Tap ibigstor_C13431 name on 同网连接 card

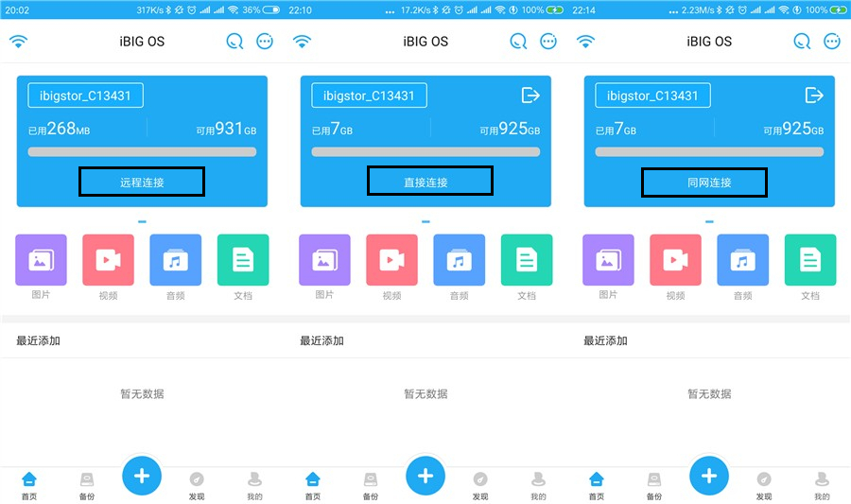point(652,96)
